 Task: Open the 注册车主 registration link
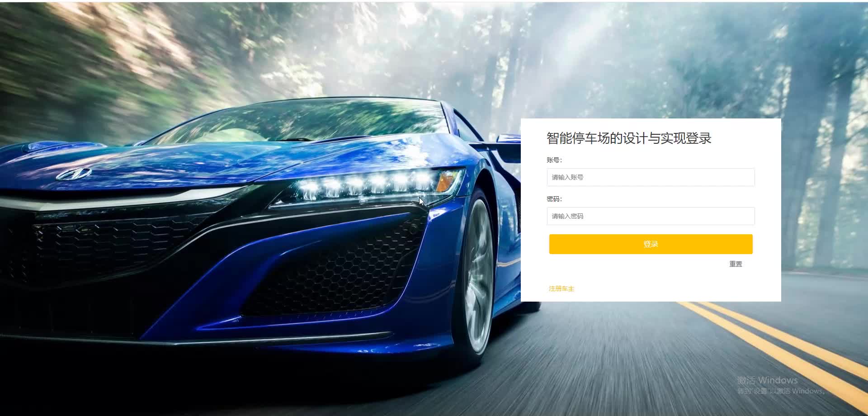[x=561, y=288]
